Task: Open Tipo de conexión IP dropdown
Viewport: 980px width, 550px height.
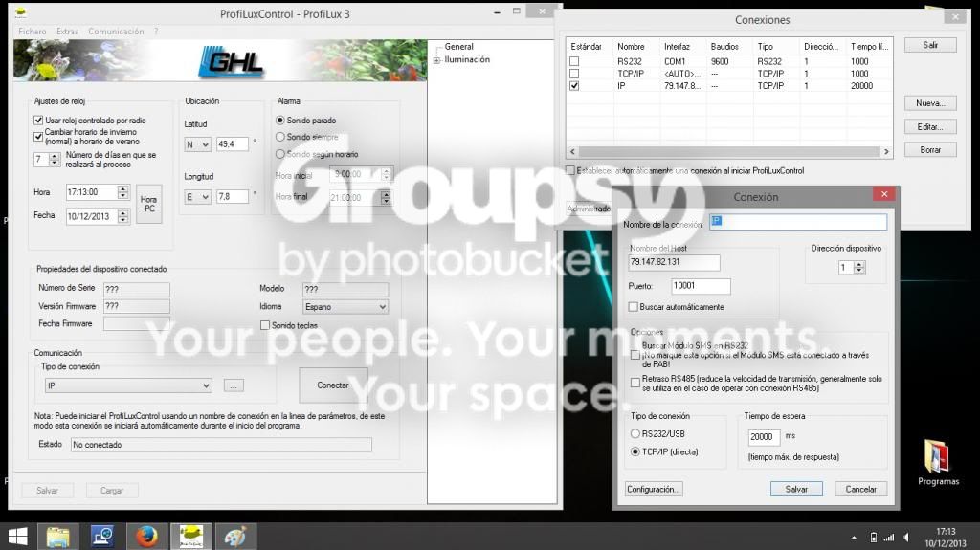Action: coord(128,385)
